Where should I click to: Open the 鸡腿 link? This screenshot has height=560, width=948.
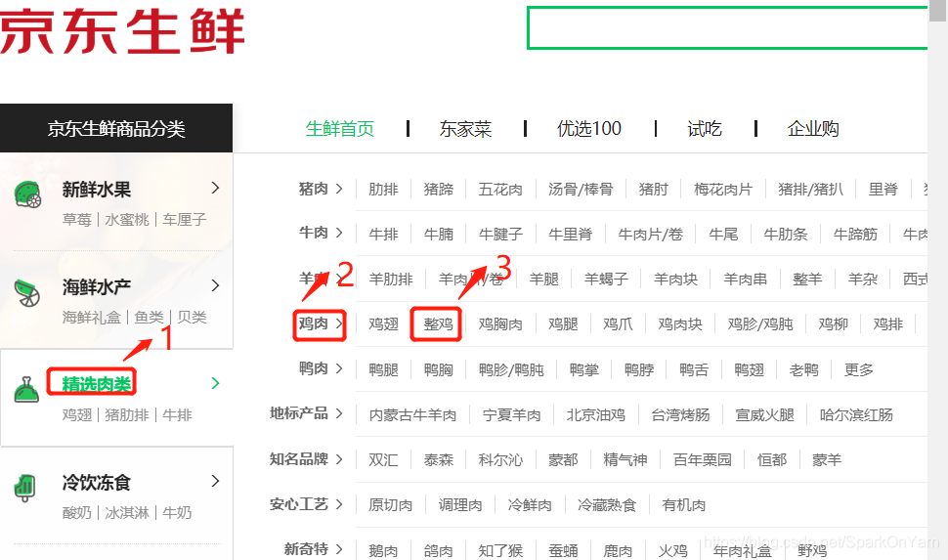tap(563, 324)
